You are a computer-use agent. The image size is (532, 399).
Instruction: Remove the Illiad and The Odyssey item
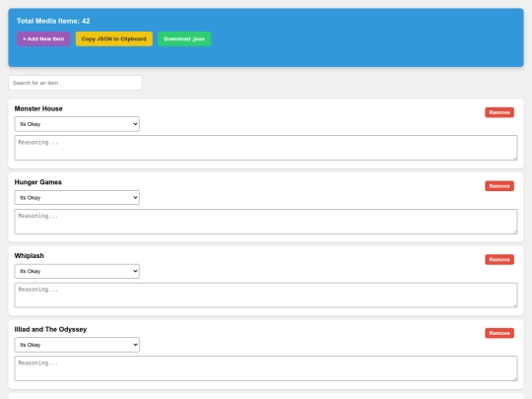[x=499, y=333]
